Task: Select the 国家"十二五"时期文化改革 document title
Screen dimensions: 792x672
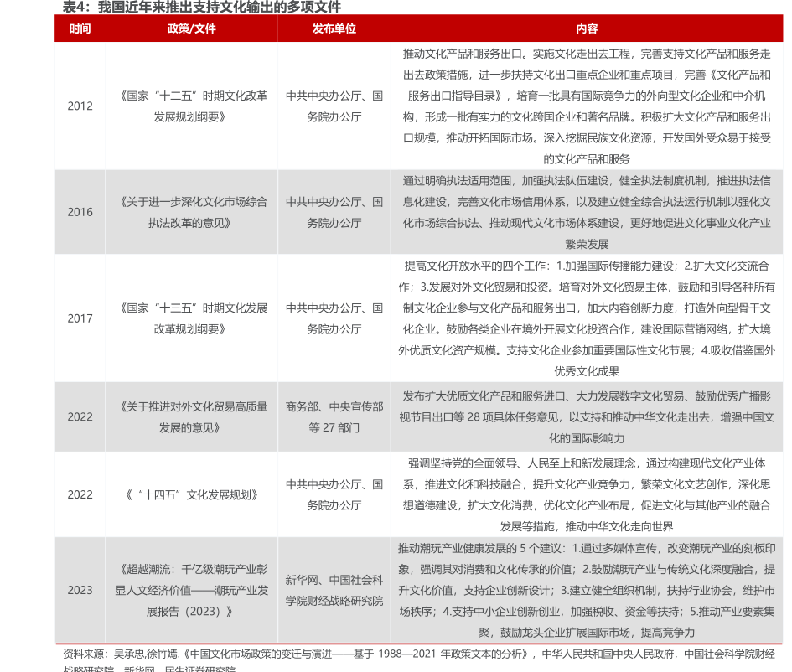Action: point(192,106)
